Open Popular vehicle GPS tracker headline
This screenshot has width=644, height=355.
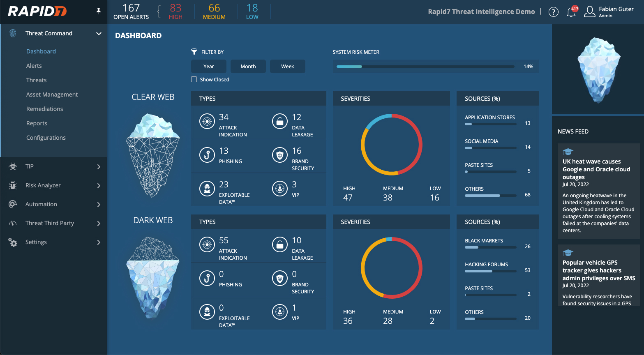[599, 270]
